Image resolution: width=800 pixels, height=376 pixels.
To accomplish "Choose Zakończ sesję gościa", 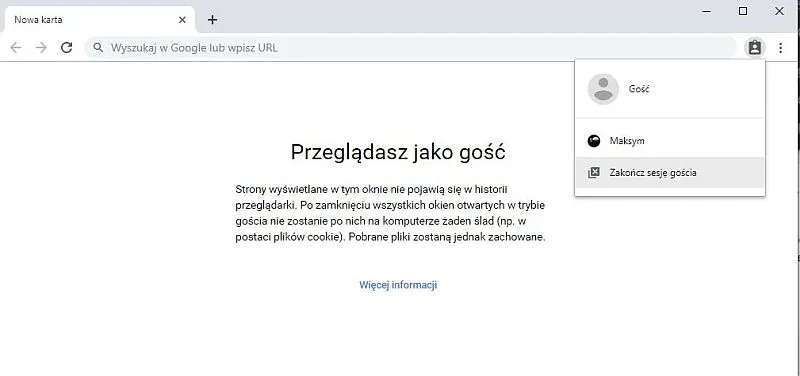I will (669, 172).
